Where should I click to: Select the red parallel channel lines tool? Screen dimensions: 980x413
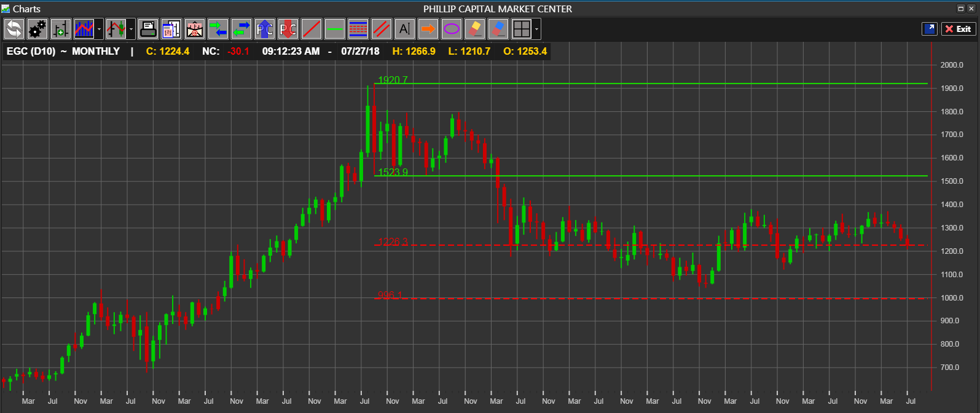pyautogui.click(x=382, y=29)
